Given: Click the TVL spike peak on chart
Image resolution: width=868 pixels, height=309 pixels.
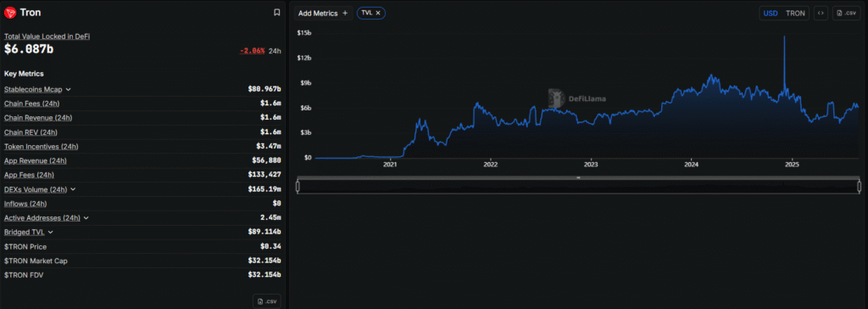Looking at the screenshot, I should (x=784, y=37).
